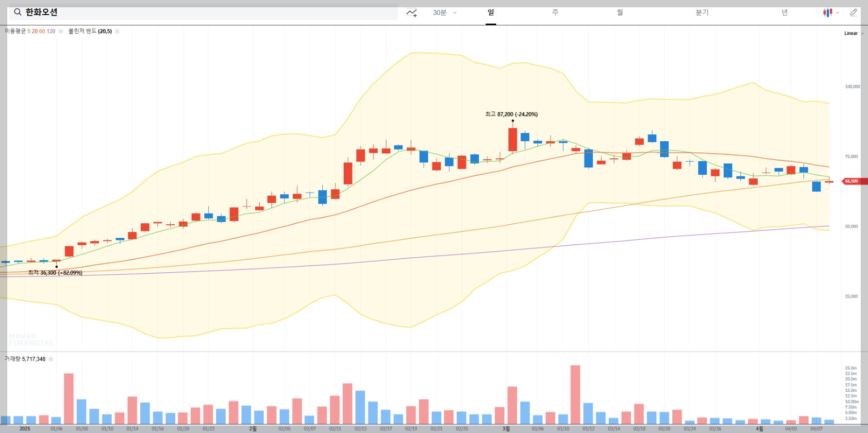
Task: Open the candlestick chart type dropdown
Action: [831, 13]
